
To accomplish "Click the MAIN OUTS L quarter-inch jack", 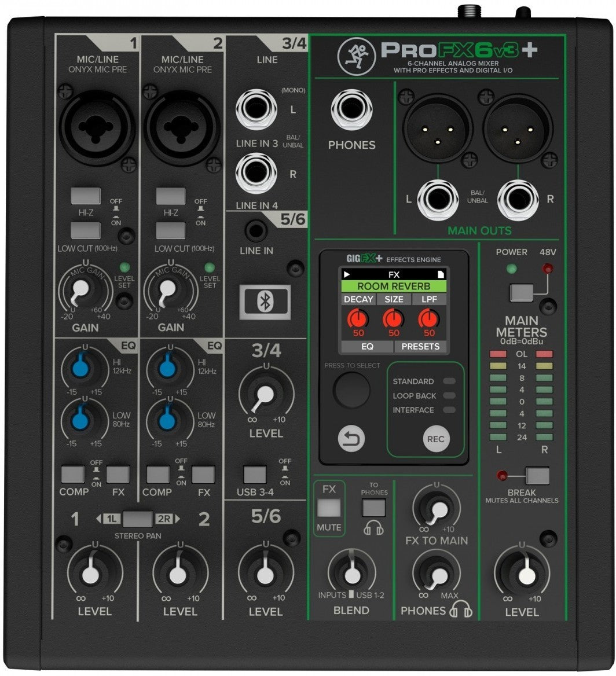I will 438,200.
